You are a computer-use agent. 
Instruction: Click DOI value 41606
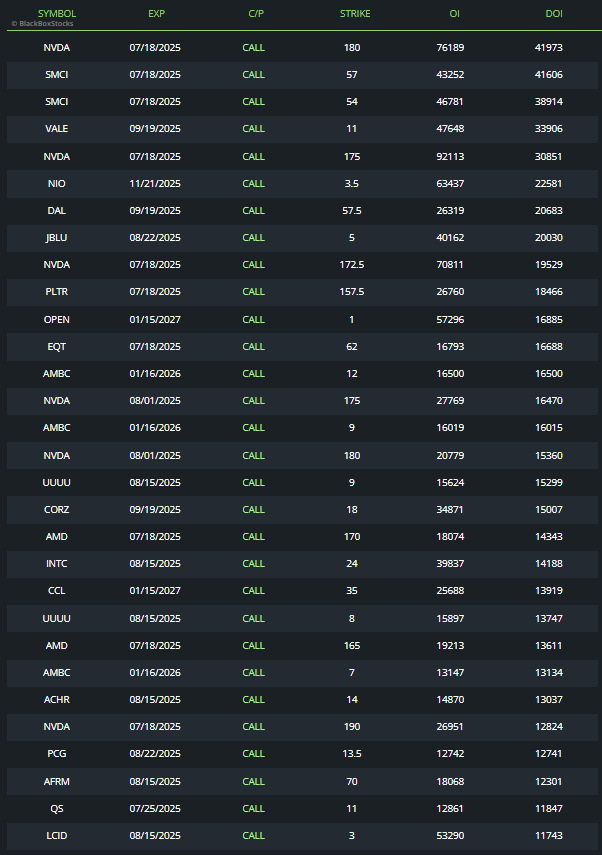[549, 75]
